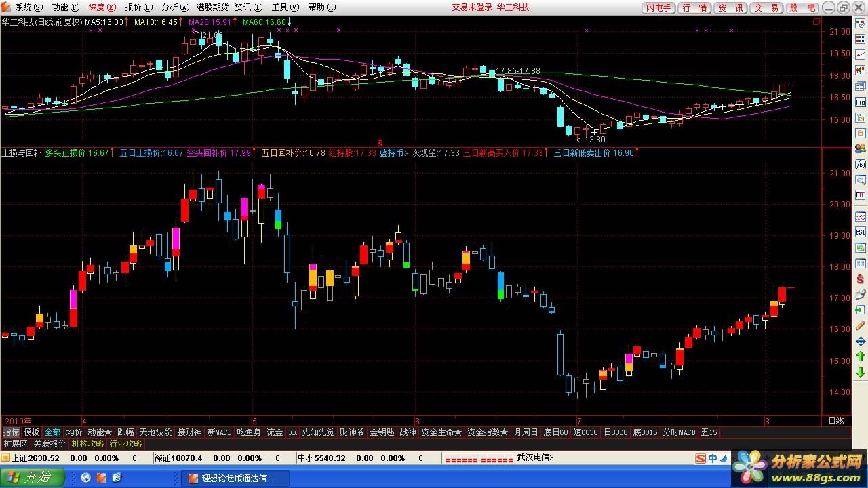Click the magnifier stock-search icon in sidebar
The width and height of the screenshot is (868, 488).
(x=861, y=180)
